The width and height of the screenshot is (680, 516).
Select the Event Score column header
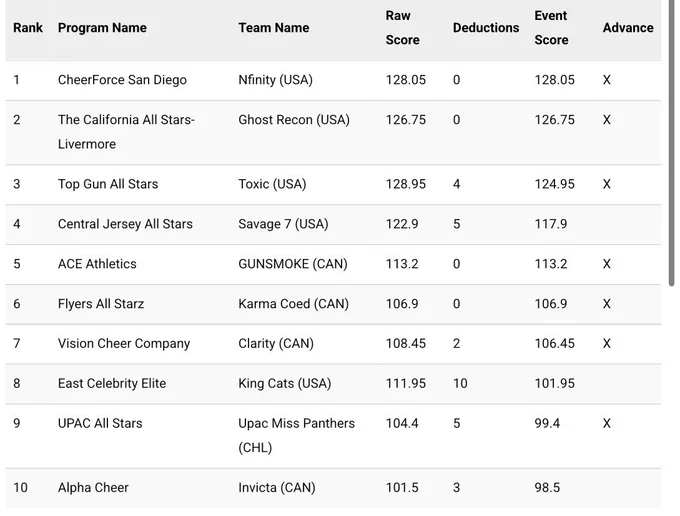(x=551, y=28)
